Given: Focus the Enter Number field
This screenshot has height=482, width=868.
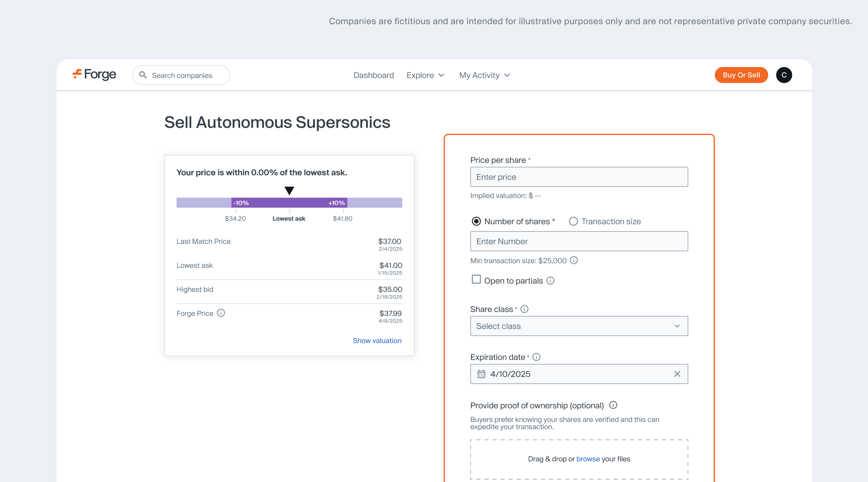Looking at the screenshot, I should tap(579, 241).
